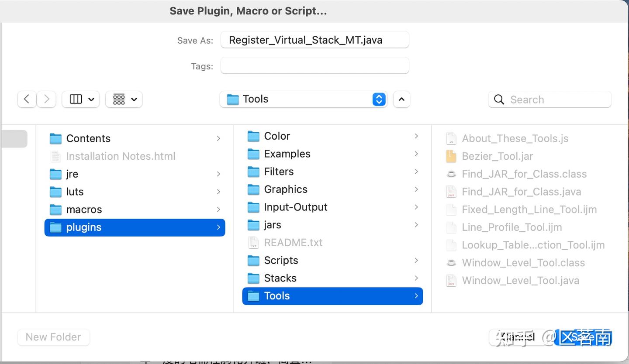The height and width of the screenshot is (364, 629).
Task: Open the item grouping options menu
Action: 124,99
